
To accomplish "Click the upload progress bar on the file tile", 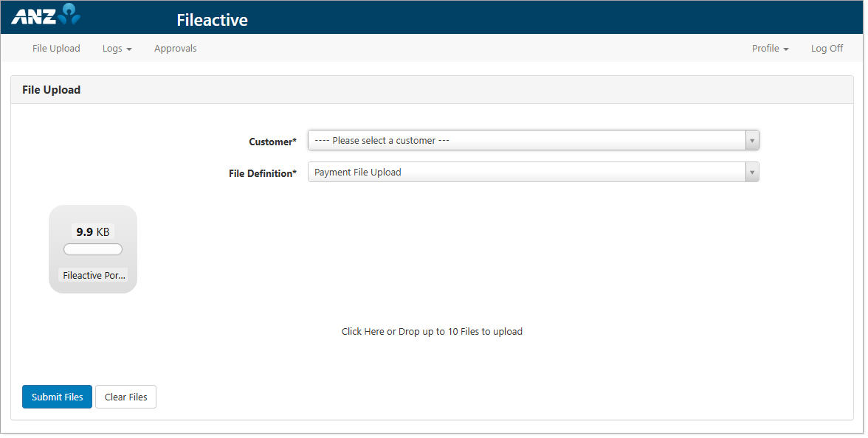I will (93, 249).
